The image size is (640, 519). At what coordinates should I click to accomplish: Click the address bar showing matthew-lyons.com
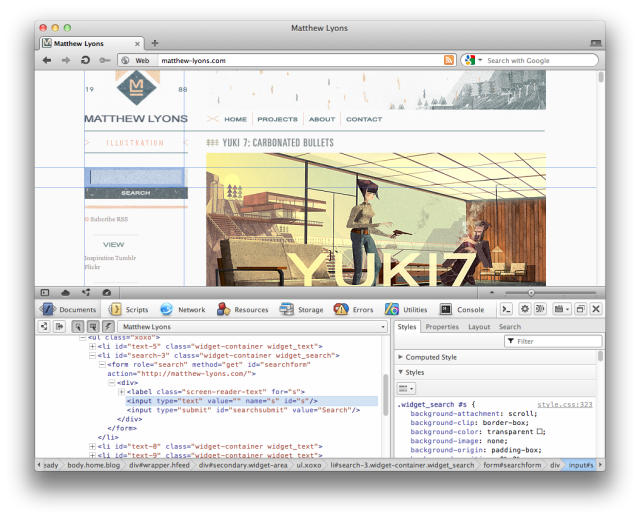301,60
